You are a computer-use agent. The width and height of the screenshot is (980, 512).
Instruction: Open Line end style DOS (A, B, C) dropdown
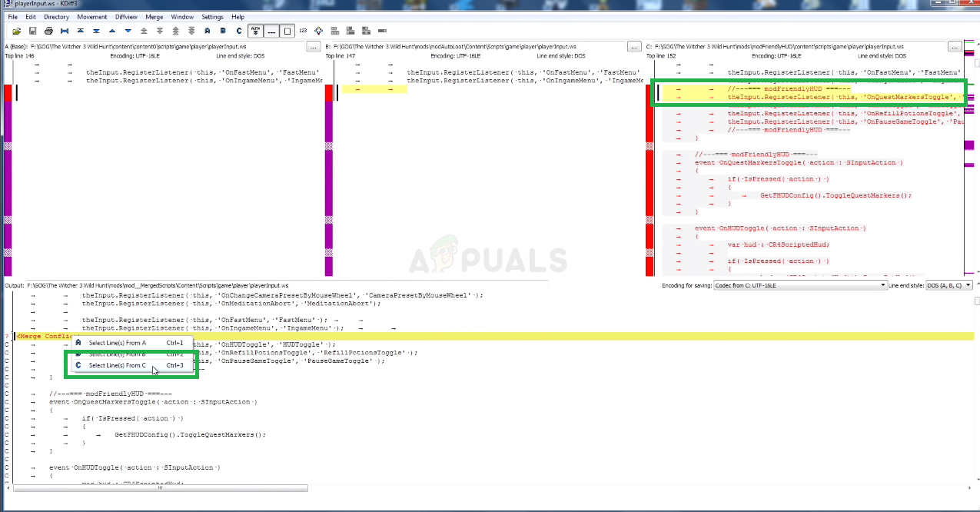pyautogui.click(x=949, y=285)
